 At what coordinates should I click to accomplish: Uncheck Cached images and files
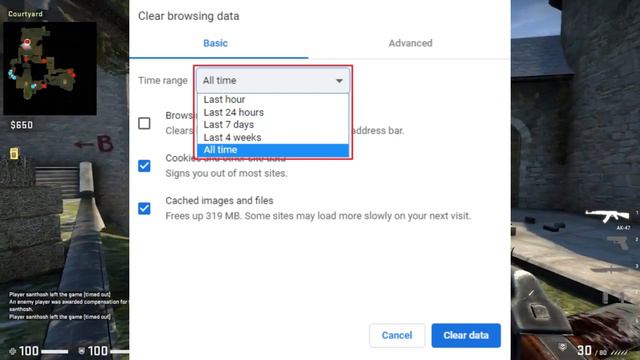coord(144,208)
